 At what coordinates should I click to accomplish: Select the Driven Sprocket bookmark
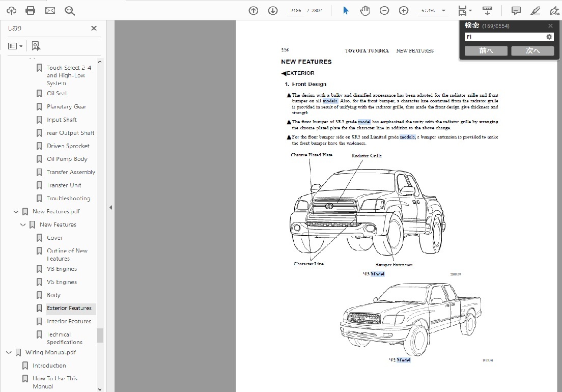pos(68,146)
